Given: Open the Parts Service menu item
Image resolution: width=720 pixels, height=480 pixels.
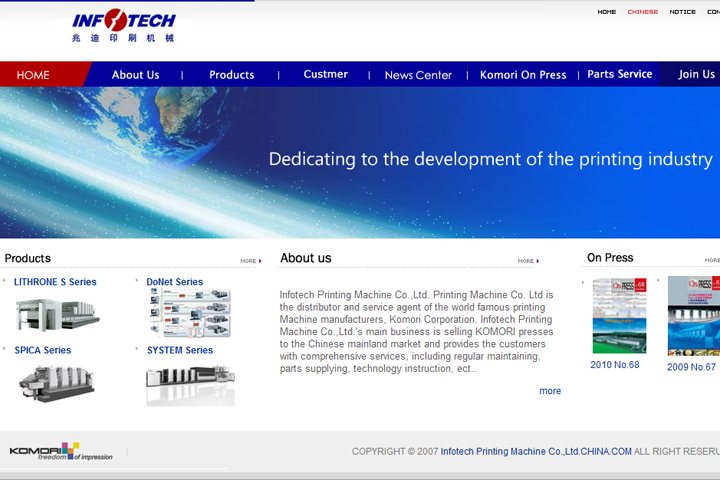Looking at the screenshot, I should pos(619,75).
